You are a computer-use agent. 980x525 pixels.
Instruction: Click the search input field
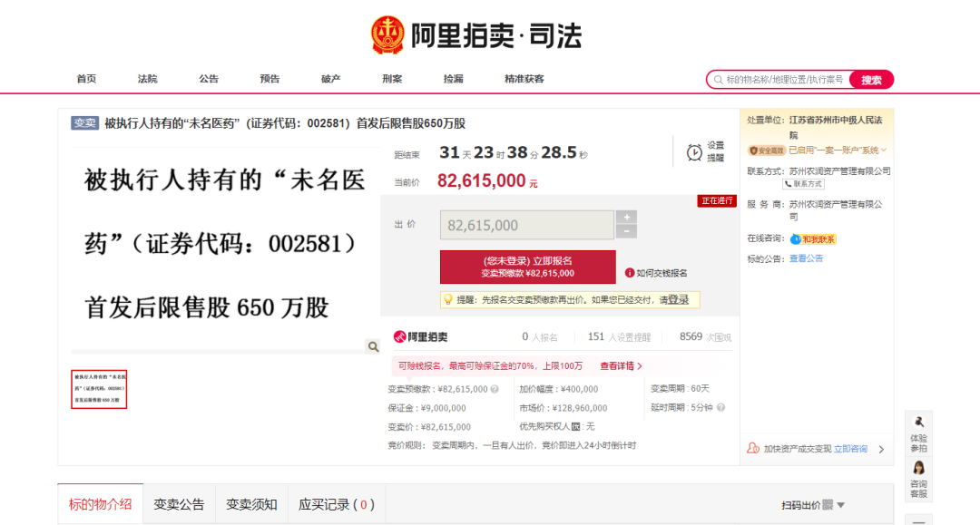click(x=784, y=80)
